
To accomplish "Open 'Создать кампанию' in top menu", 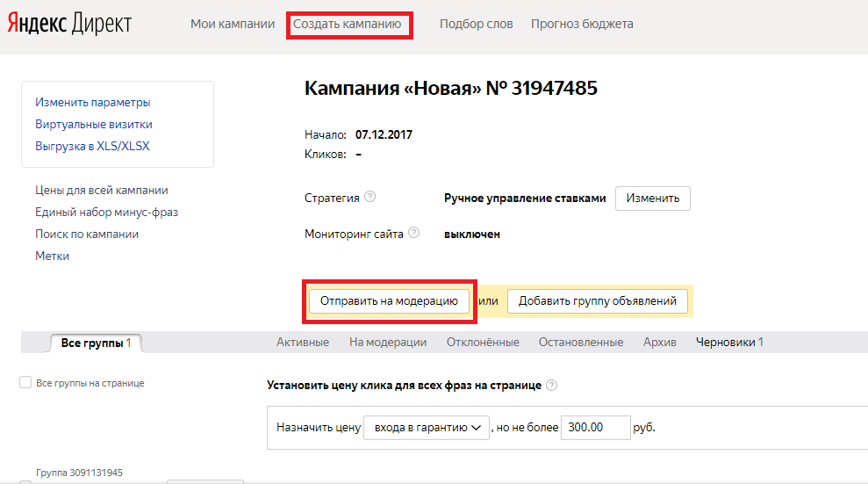I will tap(348, 24).
